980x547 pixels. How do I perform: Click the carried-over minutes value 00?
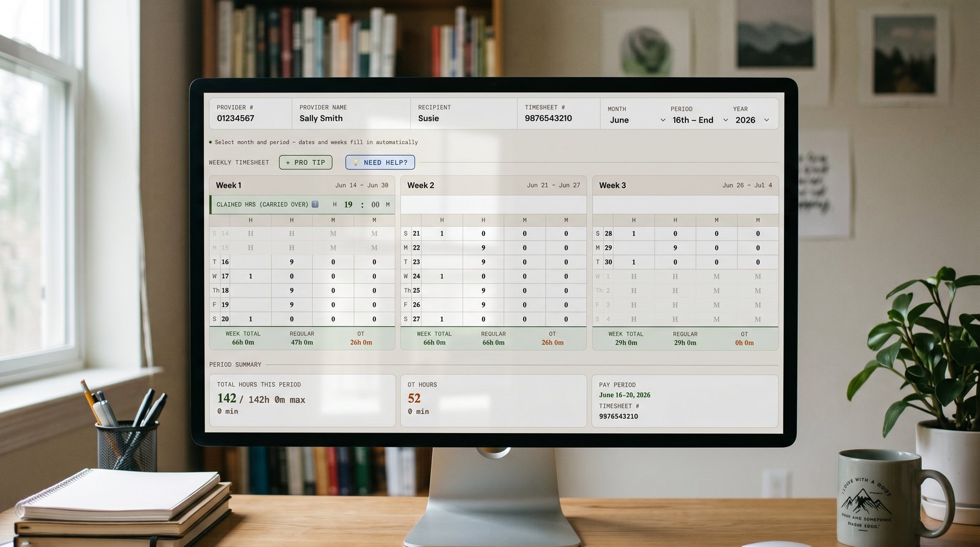pyautogui.click(x=375, y=205)
